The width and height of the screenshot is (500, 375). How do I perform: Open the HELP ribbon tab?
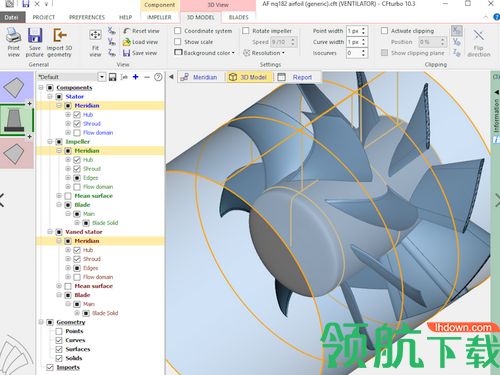pos(126,17)
